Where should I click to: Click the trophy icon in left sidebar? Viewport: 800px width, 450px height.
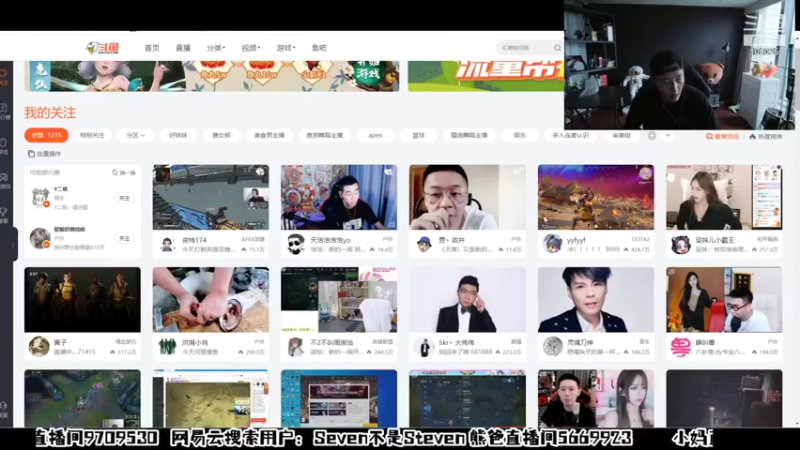pos(4,211)
